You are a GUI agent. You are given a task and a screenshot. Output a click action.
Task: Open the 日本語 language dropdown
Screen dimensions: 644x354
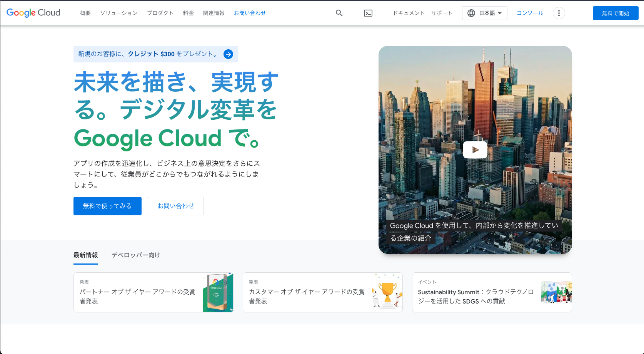(x=484, y=13)
